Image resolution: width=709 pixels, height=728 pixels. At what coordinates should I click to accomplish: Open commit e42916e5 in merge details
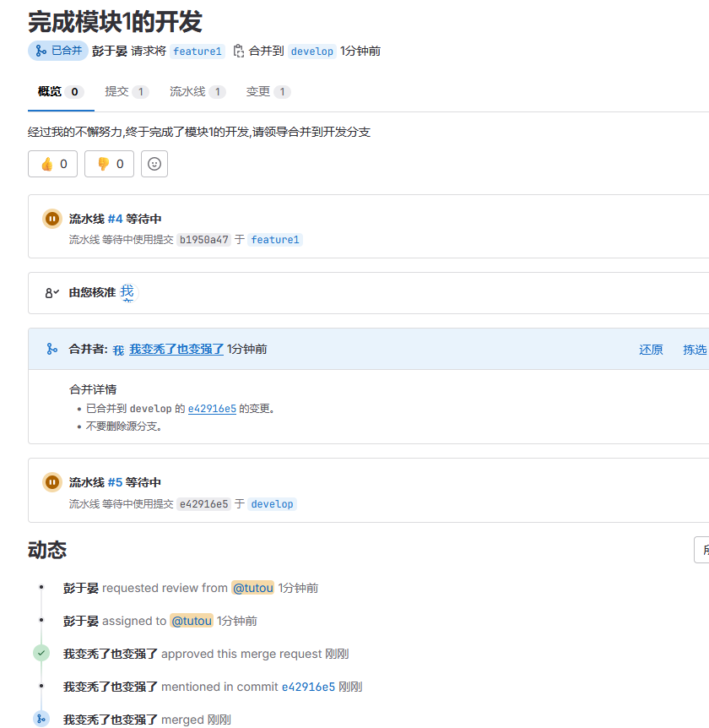pyautogui.click(x=212, y=408)
